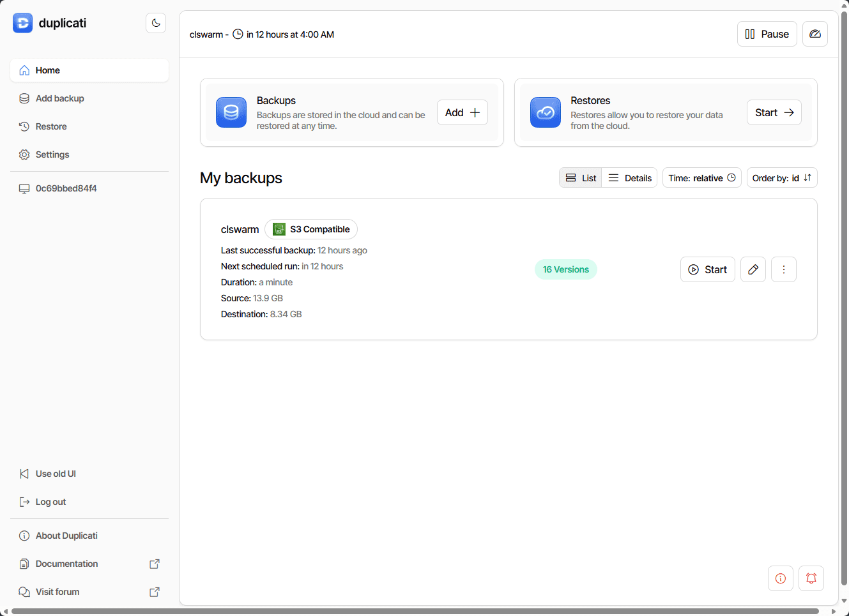Toggle the Time: relative display
This screenshot has height=616, width=849.
coord(702,178)
